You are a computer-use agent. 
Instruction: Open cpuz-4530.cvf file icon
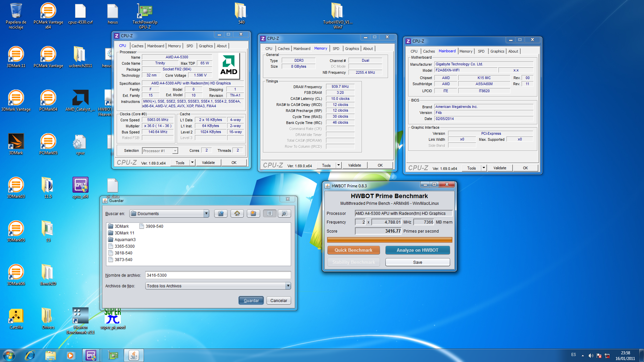coord(80,14)
